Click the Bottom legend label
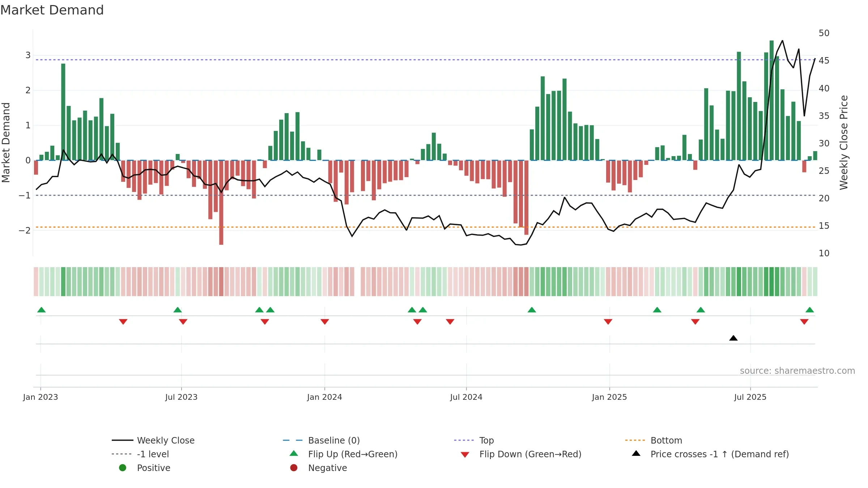The height and width of the screenshot is (488, 868). pos(666,440)
